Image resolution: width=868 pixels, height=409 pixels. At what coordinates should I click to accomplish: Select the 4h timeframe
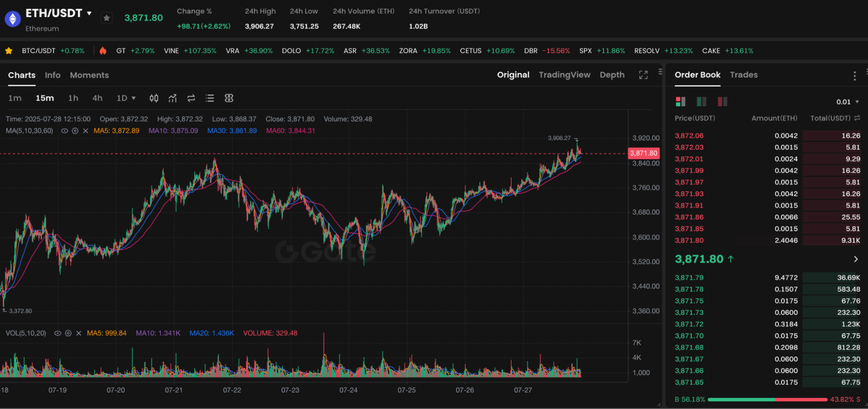point(97,98)
